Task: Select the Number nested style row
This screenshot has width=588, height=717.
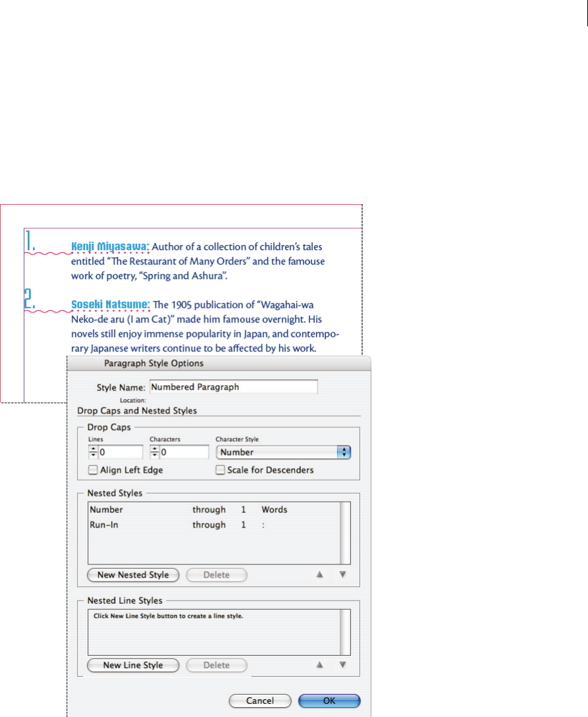Action: (x=214, y=510)
